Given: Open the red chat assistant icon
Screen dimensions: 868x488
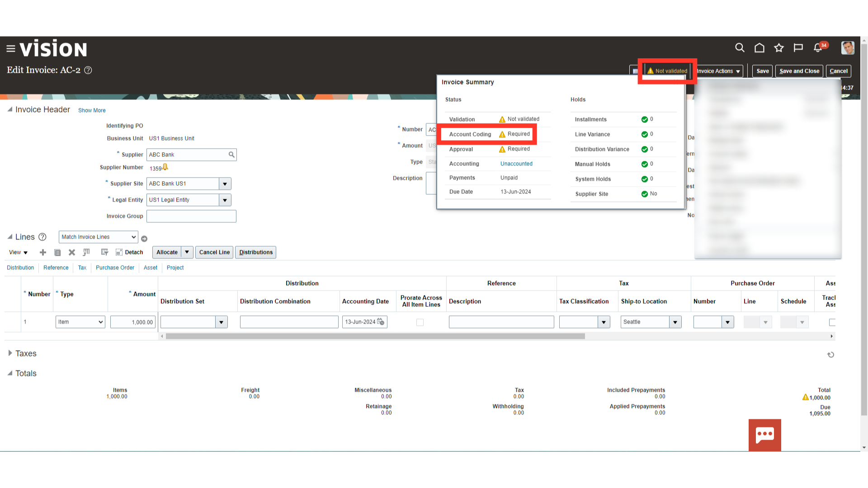Looking at the screenshot, I should tap(764, 435).
